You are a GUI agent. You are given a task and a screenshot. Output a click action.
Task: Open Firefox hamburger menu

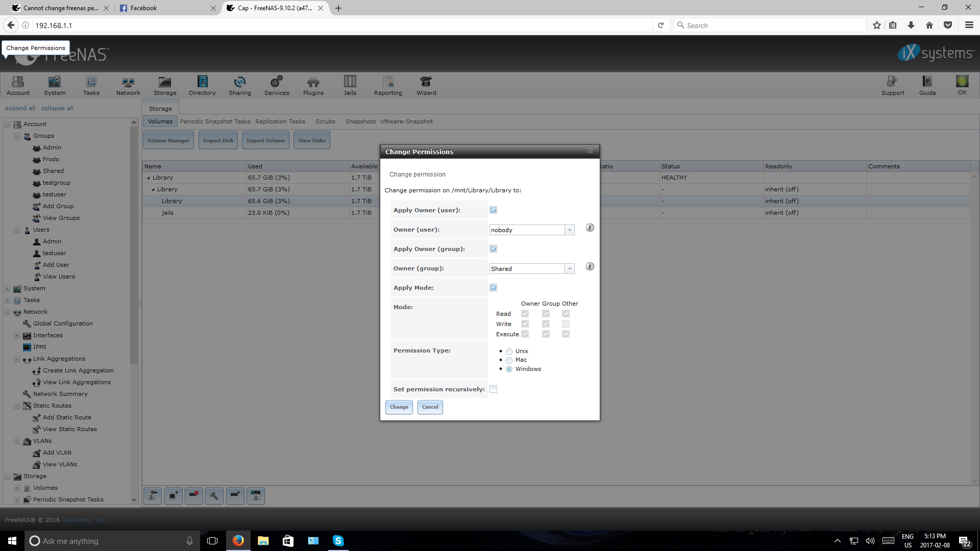coord(969,25)
